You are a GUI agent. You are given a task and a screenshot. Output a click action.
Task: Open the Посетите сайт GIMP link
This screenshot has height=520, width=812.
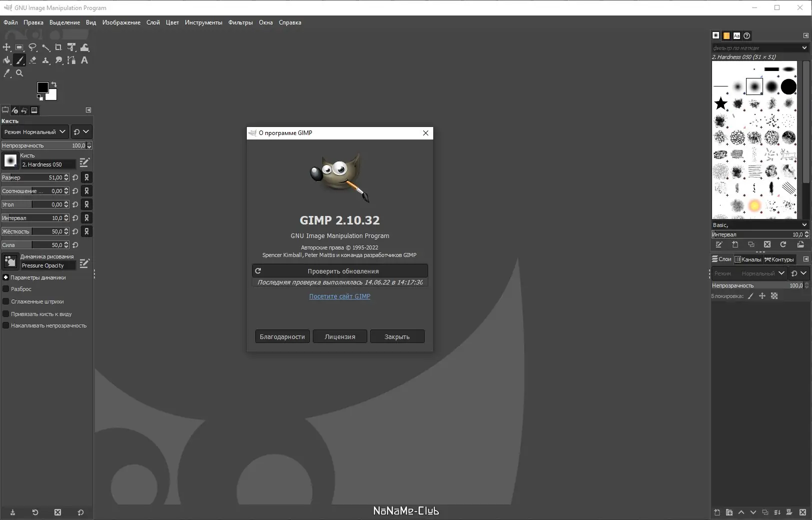(340, 296)
